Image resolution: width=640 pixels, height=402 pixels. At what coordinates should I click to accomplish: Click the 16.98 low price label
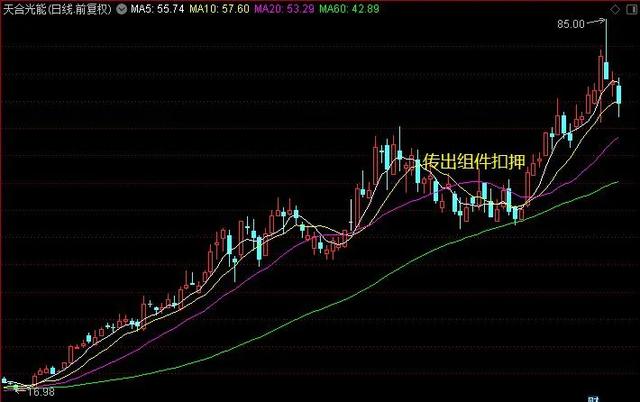(42, 392)
